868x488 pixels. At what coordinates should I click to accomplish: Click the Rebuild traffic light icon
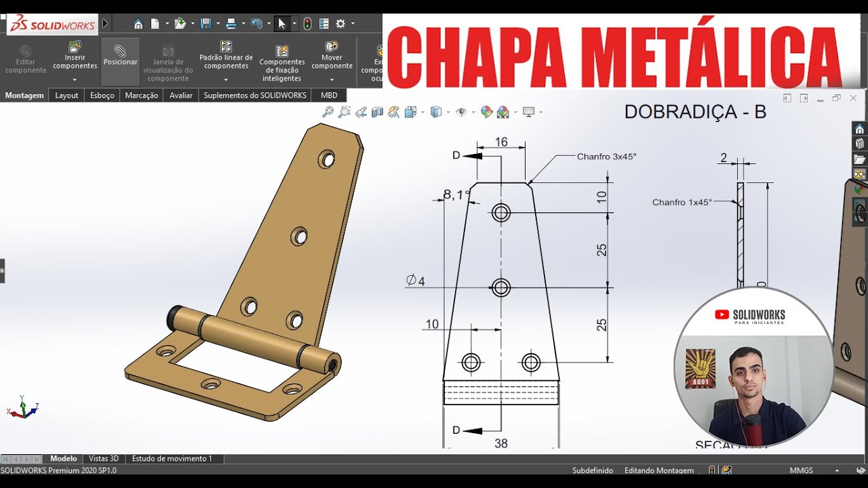[x=307, y=24]
